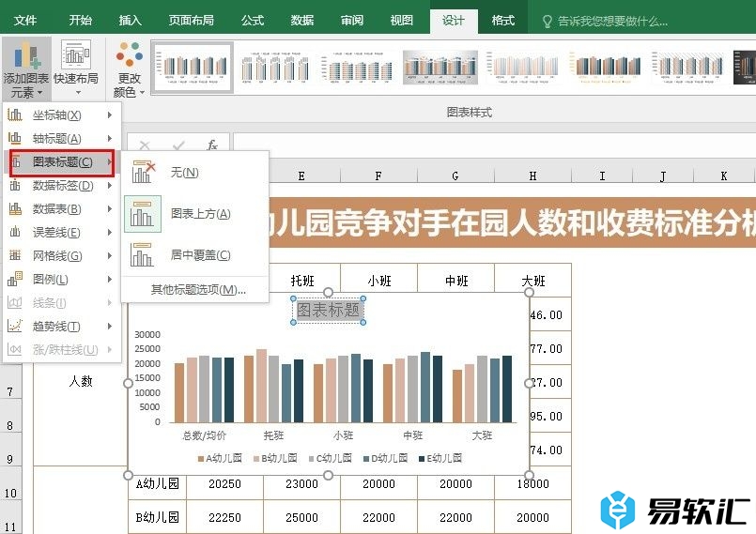
Task: Open the Quick Layout (快速布局) menu
Action: [x=76, y=69]
